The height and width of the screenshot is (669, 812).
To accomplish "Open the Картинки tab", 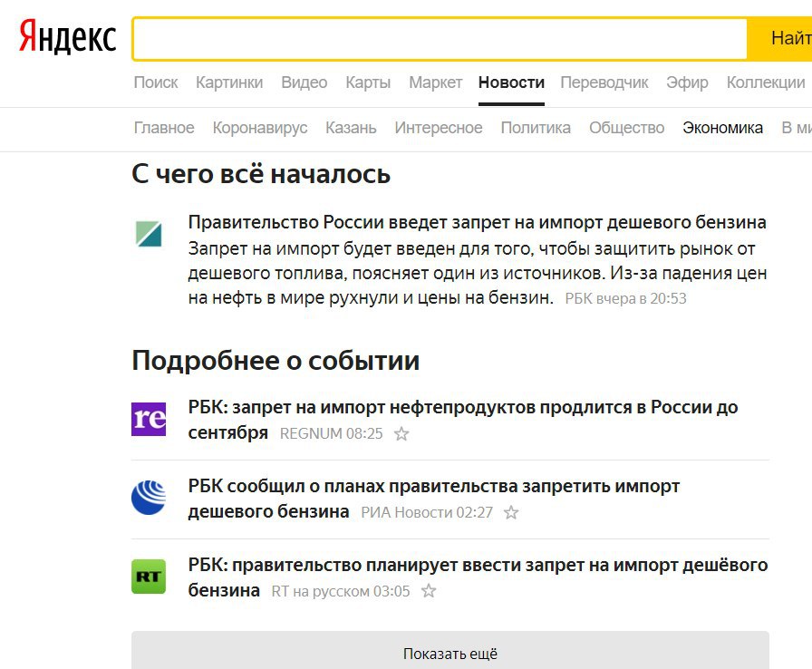I will pyautogui.click(x=229, y=82).
